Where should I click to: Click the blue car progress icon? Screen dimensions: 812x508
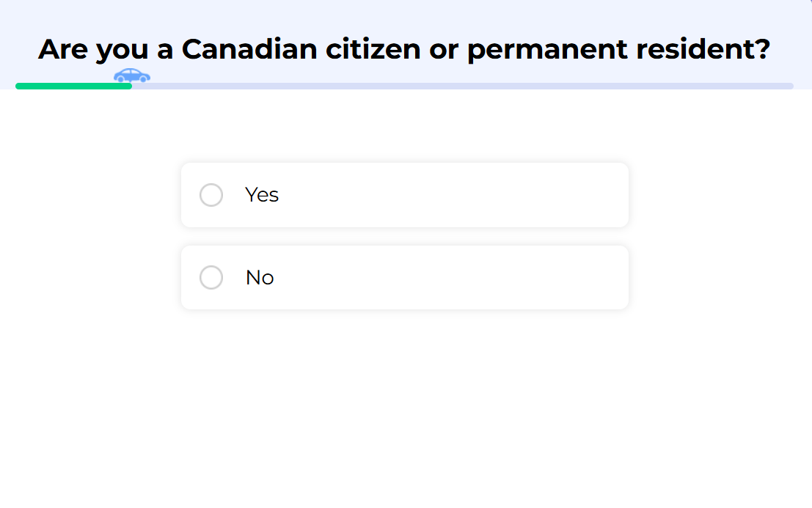click(132, 76)
